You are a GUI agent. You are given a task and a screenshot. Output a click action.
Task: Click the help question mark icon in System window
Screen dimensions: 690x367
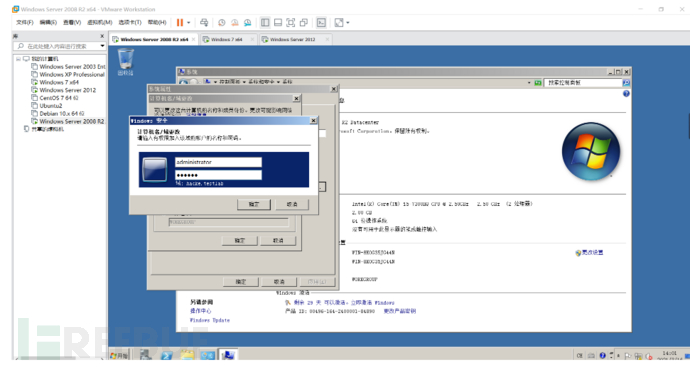pyautogui.click(x=626, y=94)
